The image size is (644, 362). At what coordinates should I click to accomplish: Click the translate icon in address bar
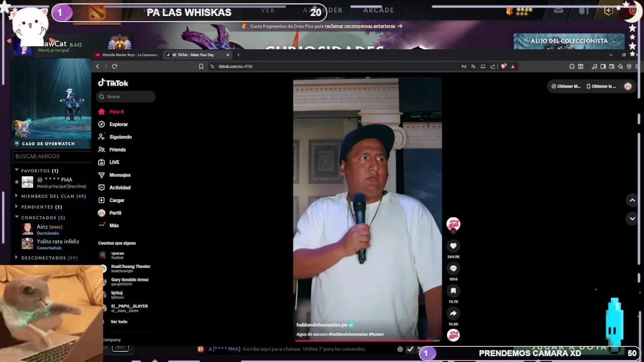point(473,66)
